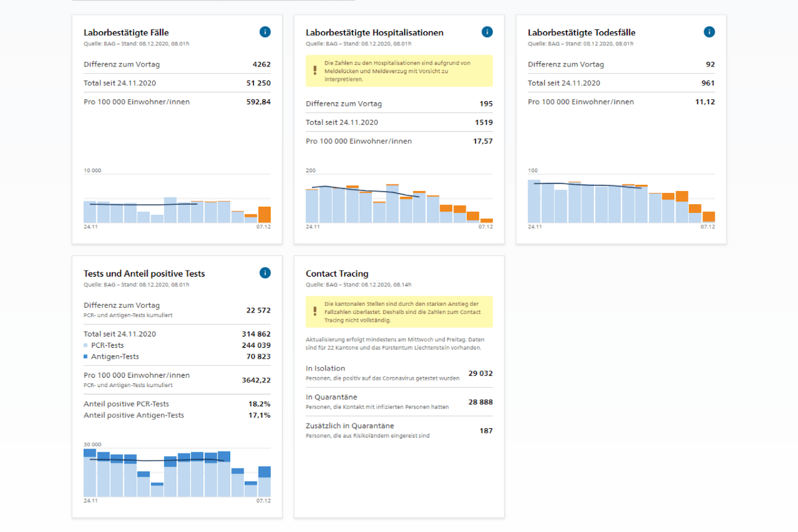Open info icon for Tests und Anteil positive Tests
This screenshot has width=798, height=532.
(x=265, y=273)
